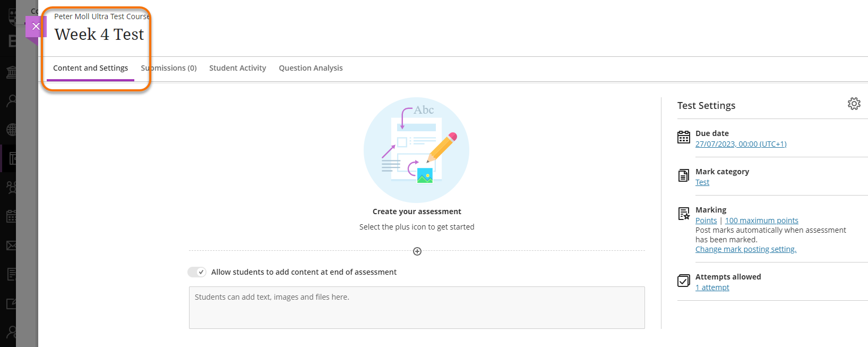Click the students content placeholder text area
Image resolution: width=868 pixels, height=347 pixels.
(x=417, y=308)
